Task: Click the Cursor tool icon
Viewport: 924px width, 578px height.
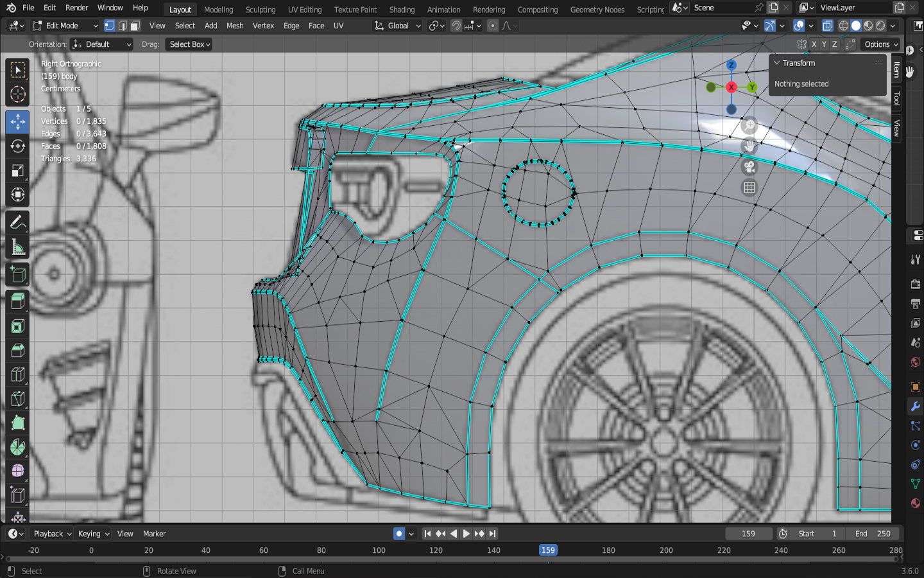Action: coord(17,94)
